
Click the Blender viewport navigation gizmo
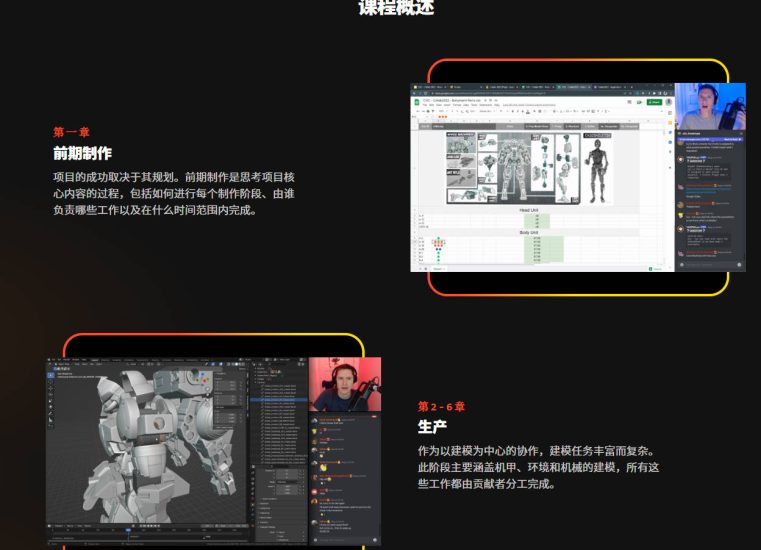pos(202,377)
